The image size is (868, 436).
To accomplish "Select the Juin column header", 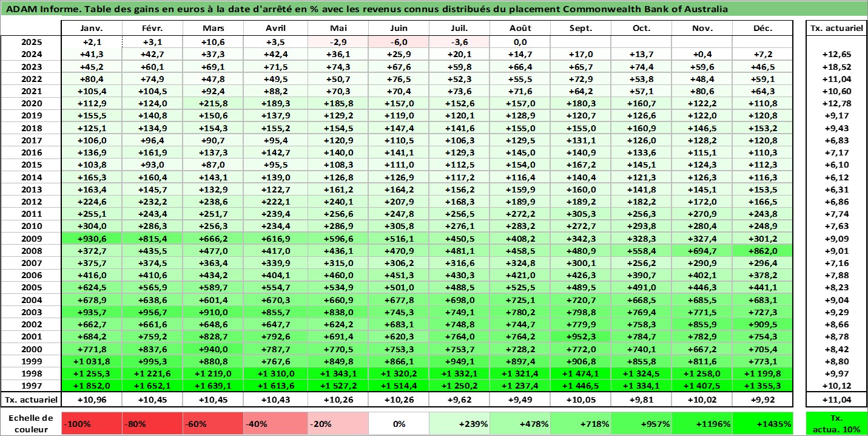I will pos(399,29).
